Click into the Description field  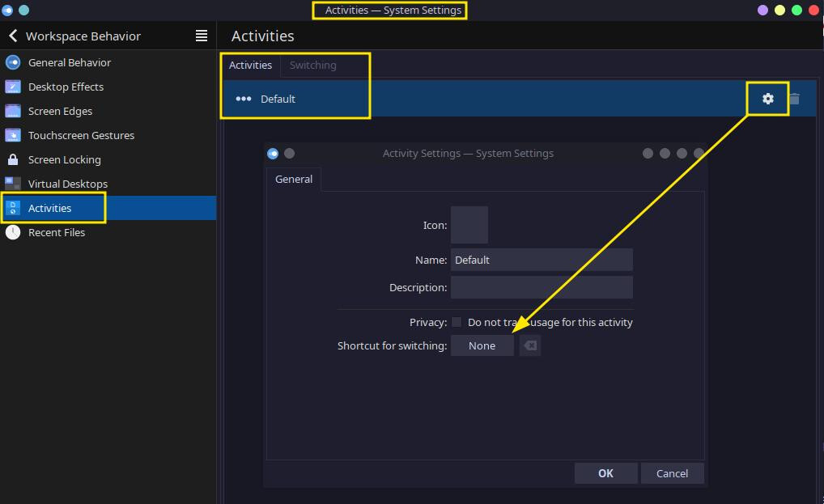(542, 287)
